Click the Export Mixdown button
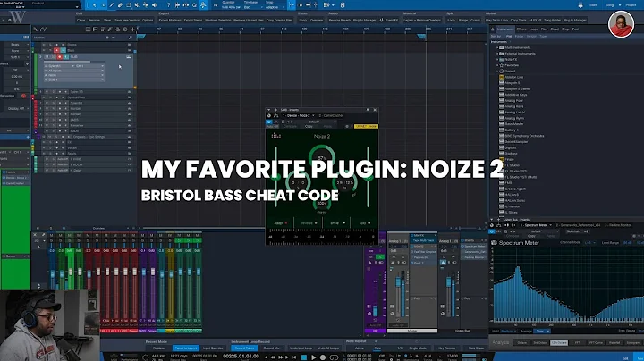The image size is (644, 361). coord(170,20)
